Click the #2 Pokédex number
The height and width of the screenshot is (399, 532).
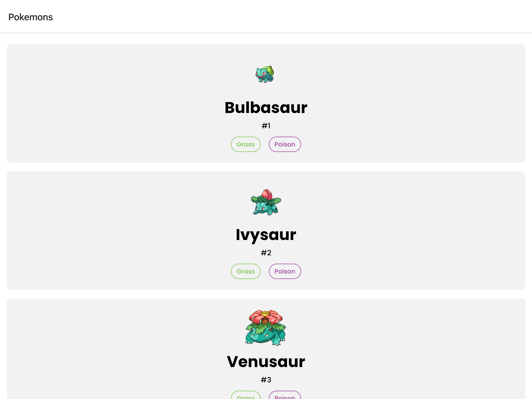266,253
